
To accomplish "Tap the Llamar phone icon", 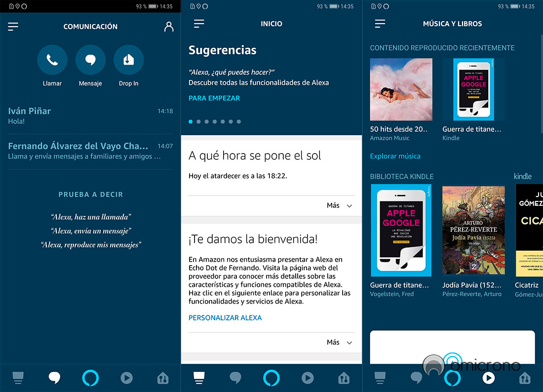I will click(52, 60).
